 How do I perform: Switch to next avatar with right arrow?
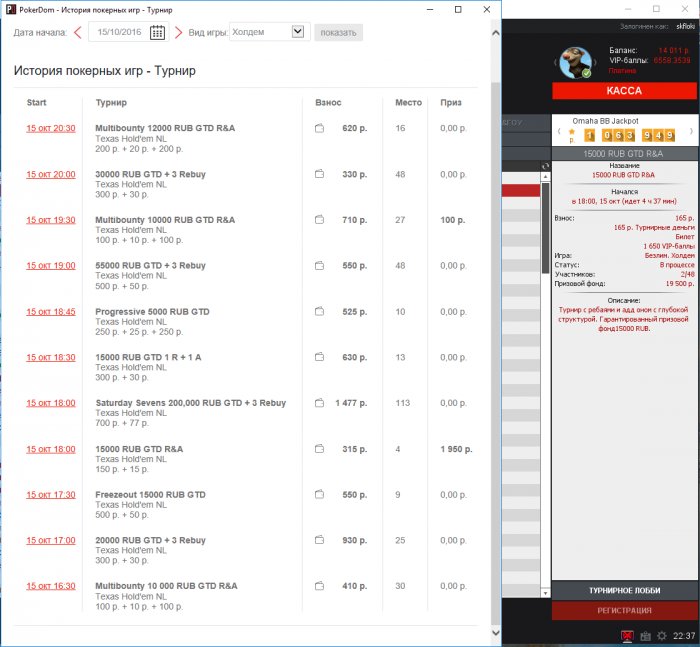[596, 63]
